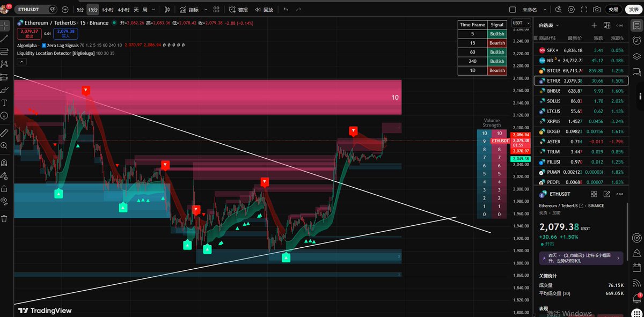Open the object tree layers panel icon
This screenshot has height=317, width=644.
click(x=636, y=56)
